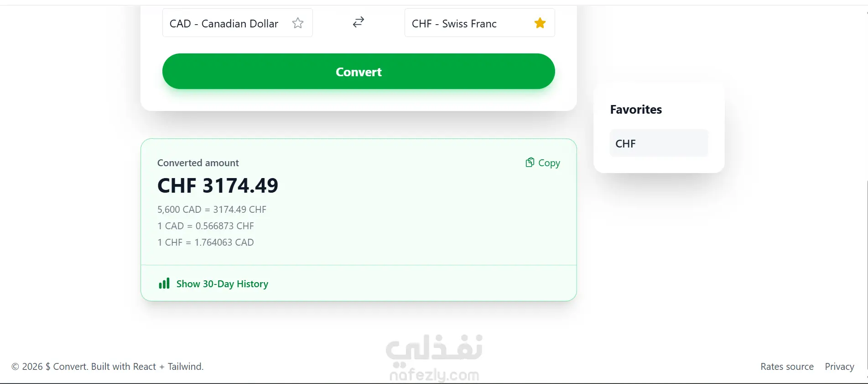Favorite CAD with its star outline
Image resolution: width=868 pixels, height=384 pixels.
298,23
